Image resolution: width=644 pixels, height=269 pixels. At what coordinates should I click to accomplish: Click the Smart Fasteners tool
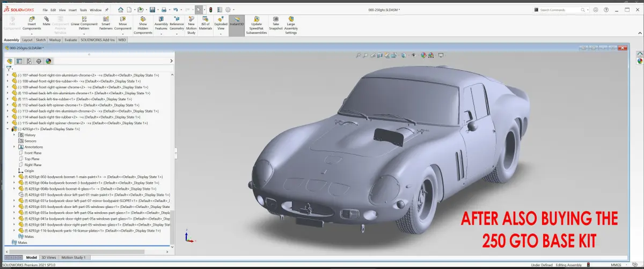point(106,23)
